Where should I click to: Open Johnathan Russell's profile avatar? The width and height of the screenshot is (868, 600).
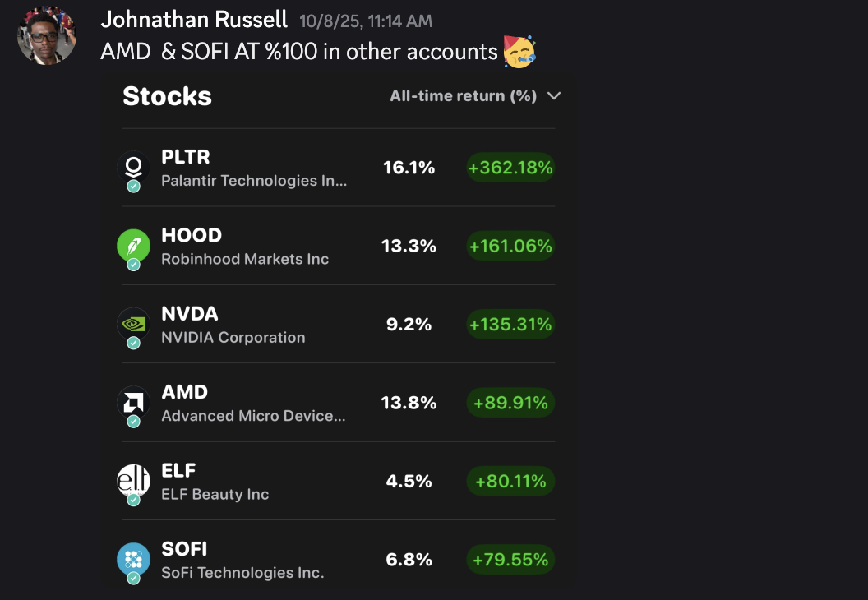pyautogui.click(x=47, y=35)
